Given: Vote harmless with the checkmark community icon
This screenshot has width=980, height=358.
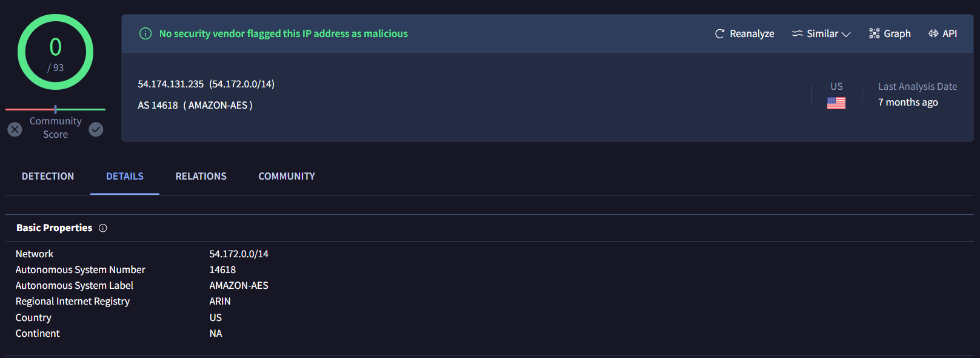Looking at the screenshot, I should 96,129.
